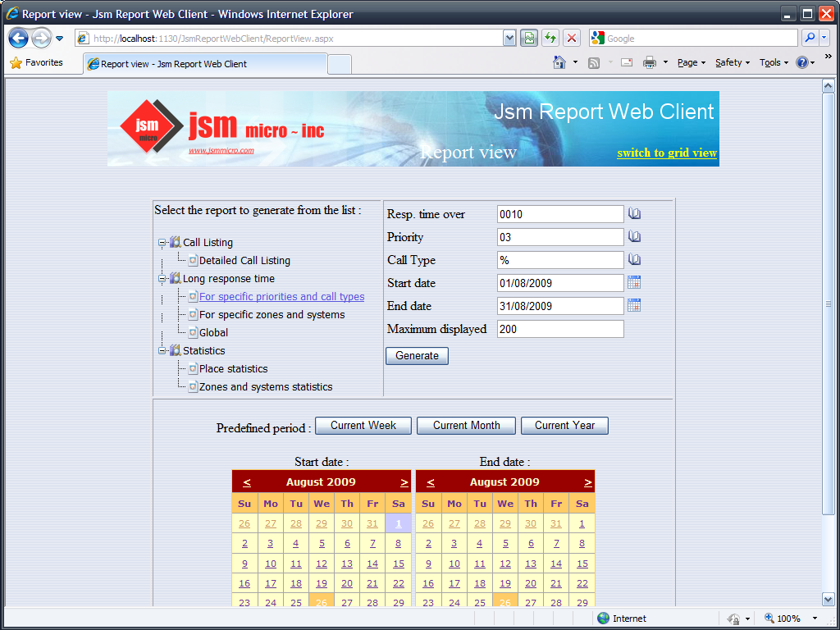Open the Safety menu
This screenshot has width=840, height=630.
pyautogui.click(x=733, y=62)
